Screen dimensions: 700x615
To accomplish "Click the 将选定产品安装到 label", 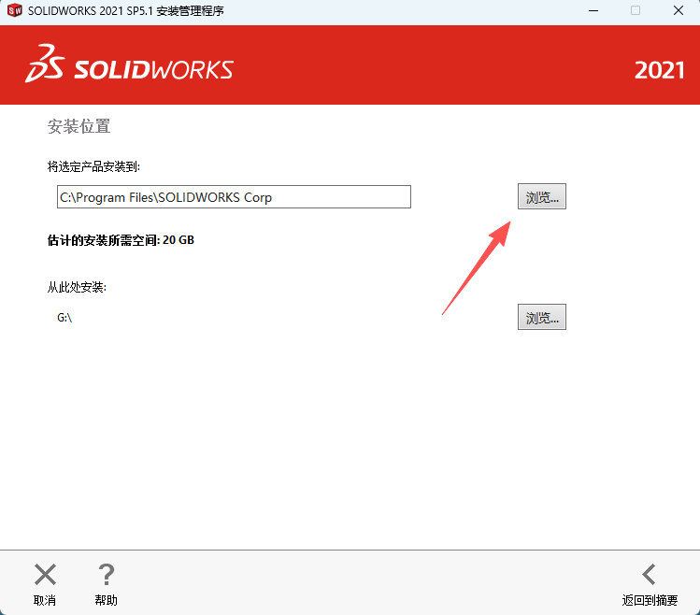I will click(x=93, y=167).
